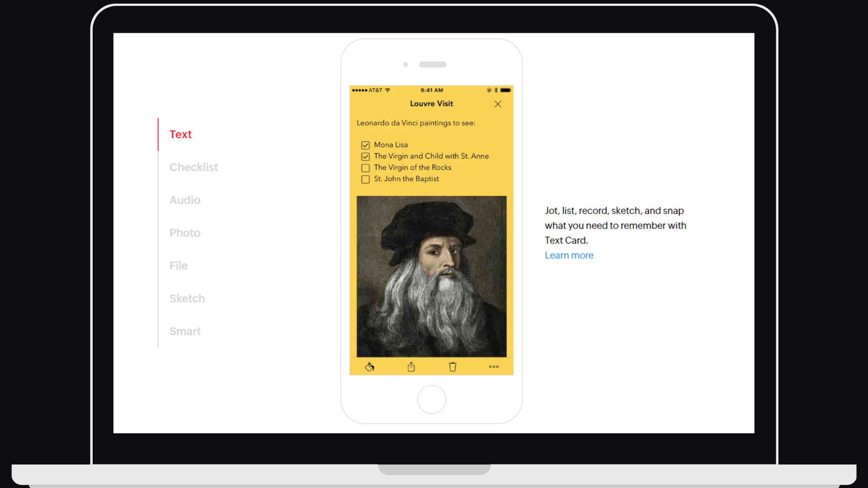
Task: Uncheck The Virgin and Child with St. Anne
Action: (365, 156)
